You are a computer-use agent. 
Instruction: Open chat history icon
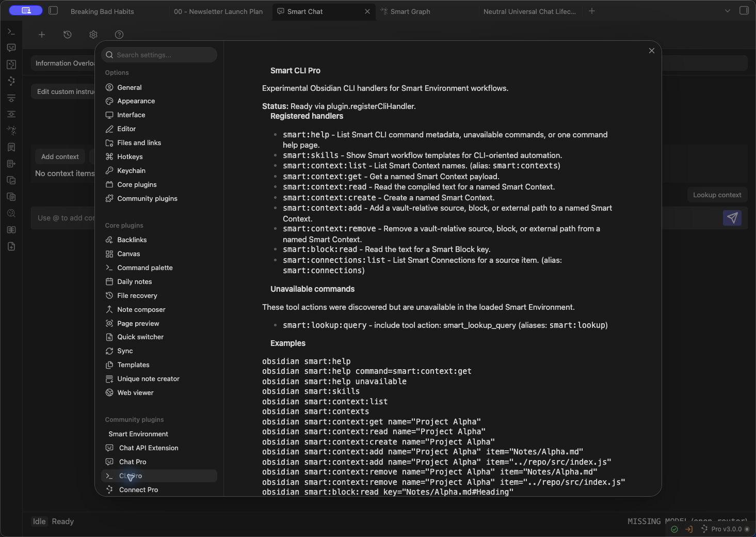pyautogui.click(x=68, y=35)
